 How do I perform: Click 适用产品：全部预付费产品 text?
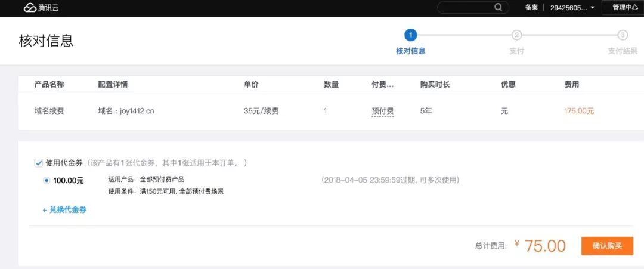pyautogui.click(x=146, y=180)
